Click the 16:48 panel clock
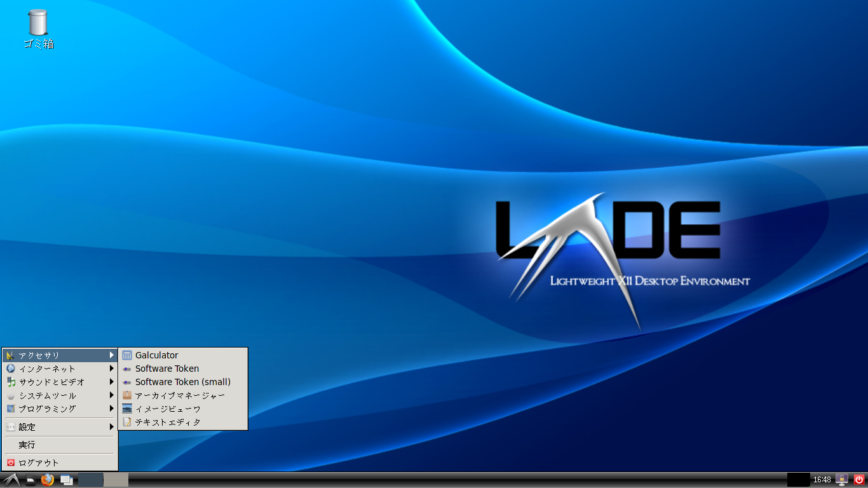Image resolution: width=868 pixels, height=488 pixels. pyautogui.click(x=822, y=480)
